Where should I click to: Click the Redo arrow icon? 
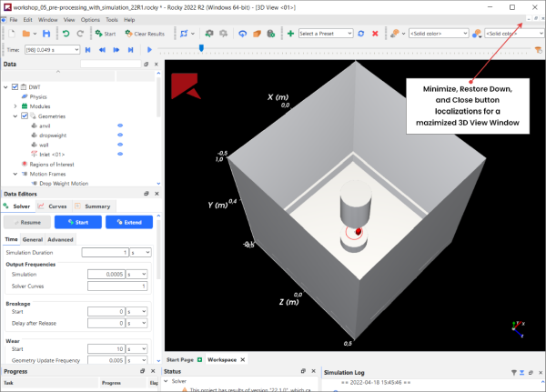[x=80, y=34]
